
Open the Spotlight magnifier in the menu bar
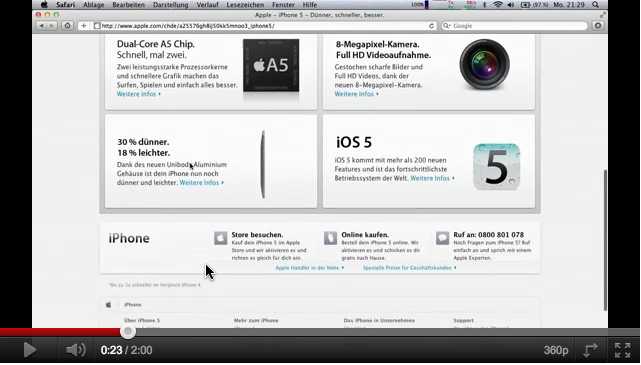tap(595, 5)
